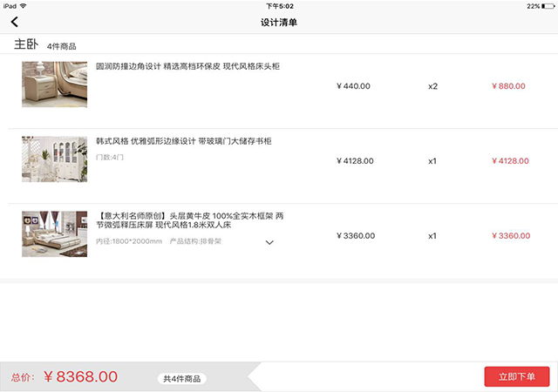The width and height of the screenshot is (558, 392).
Task: Tap the x2 quantity for nightstand
Action: click(x=432, y=86)
